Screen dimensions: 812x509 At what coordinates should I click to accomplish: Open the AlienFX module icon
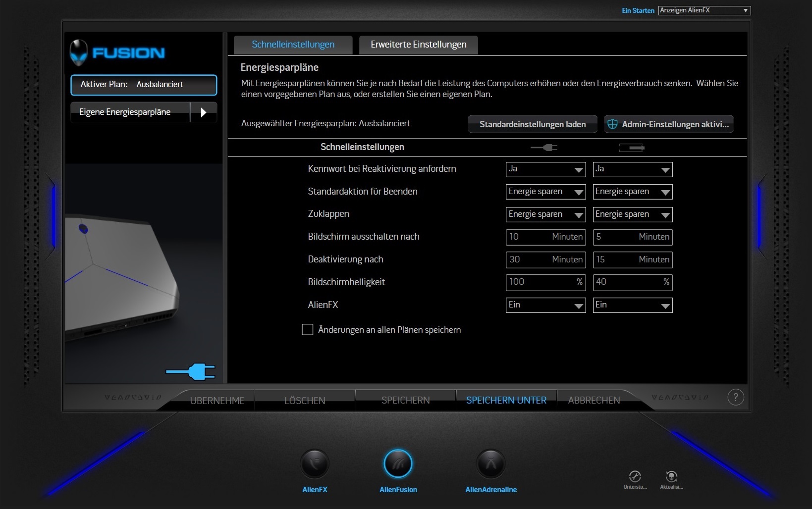coord(315,464)
